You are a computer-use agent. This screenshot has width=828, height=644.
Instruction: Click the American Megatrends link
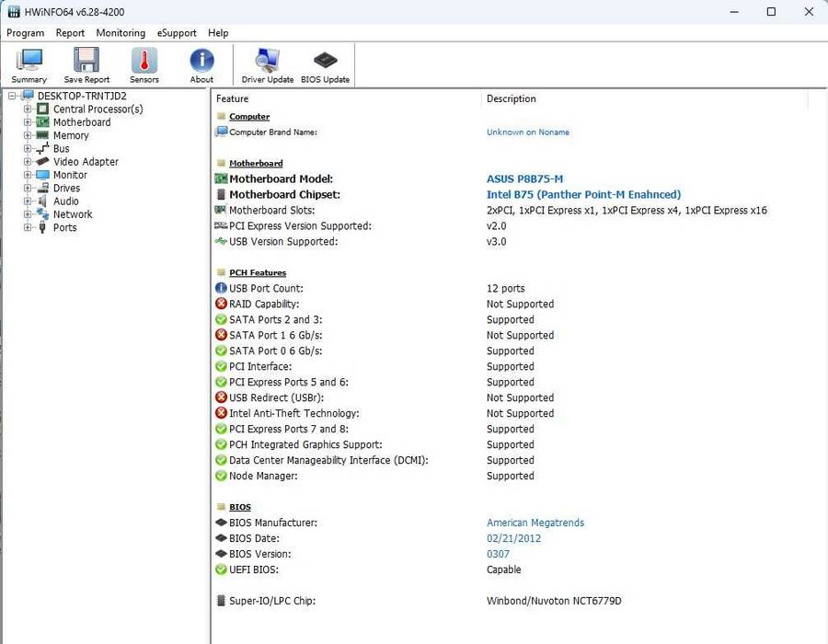click(x=535, y=523)
